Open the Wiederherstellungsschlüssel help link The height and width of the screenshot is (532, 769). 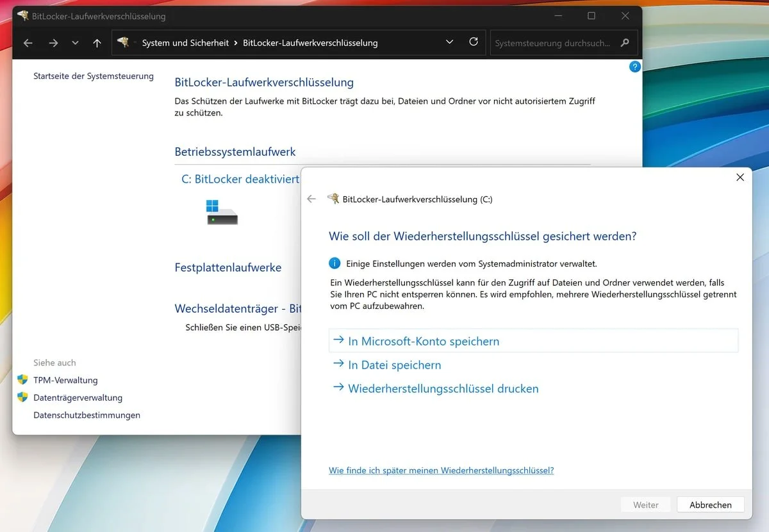point(442,470)
